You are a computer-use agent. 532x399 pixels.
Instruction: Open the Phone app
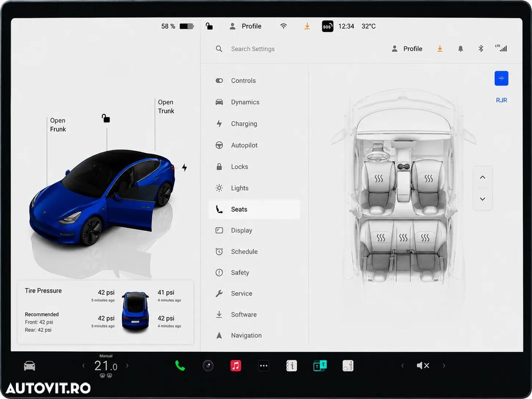click(180, 366)
